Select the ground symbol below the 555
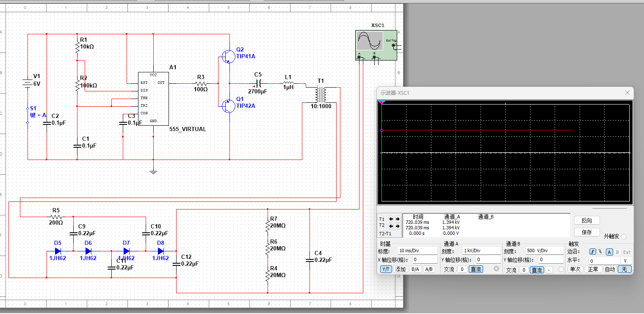Screen dimensions: 644x314 [153, 171]
